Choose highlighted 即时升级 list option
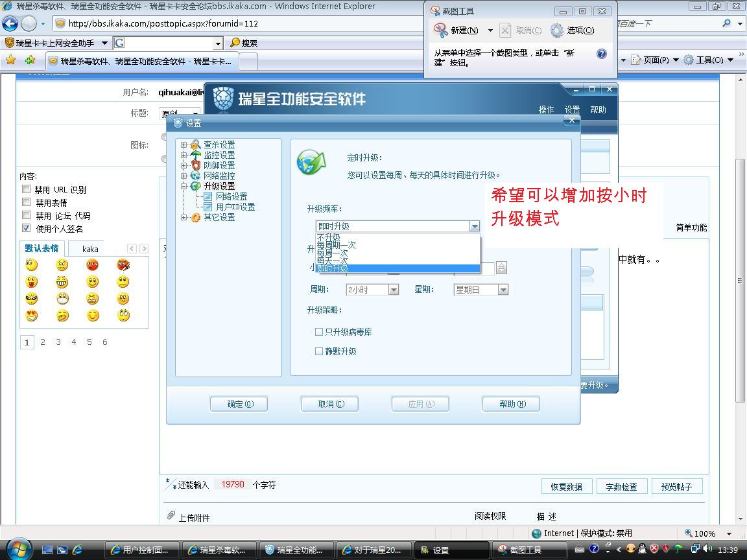The image size is (747, 560). pyautogui.click(x=397, y=268)
